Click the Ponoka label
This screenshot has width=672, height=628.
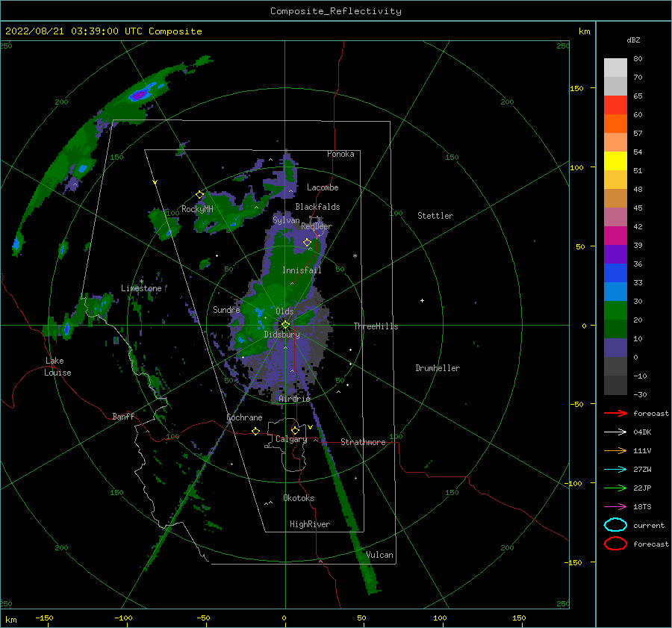[x=340, y=154]
